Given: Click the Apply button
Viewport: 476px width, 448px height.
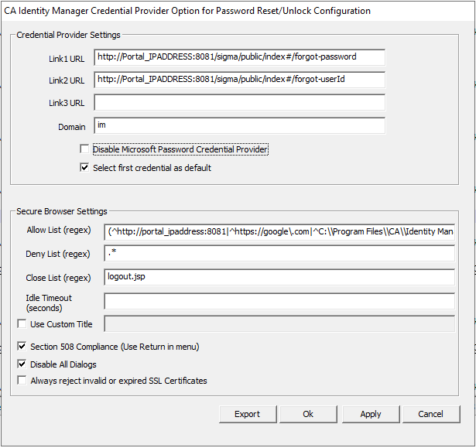Looking at the screenshot, I should 370,414.
